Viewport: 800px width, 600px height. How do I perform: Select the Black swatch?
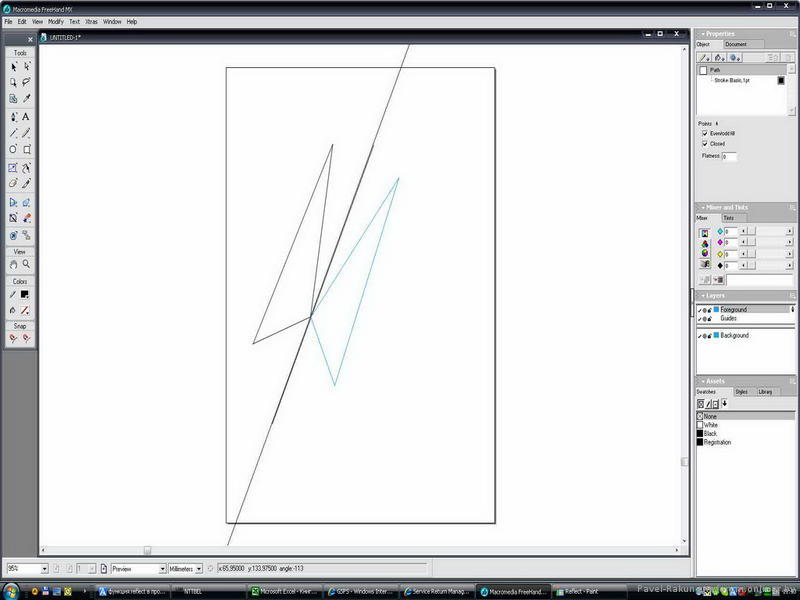745,434
